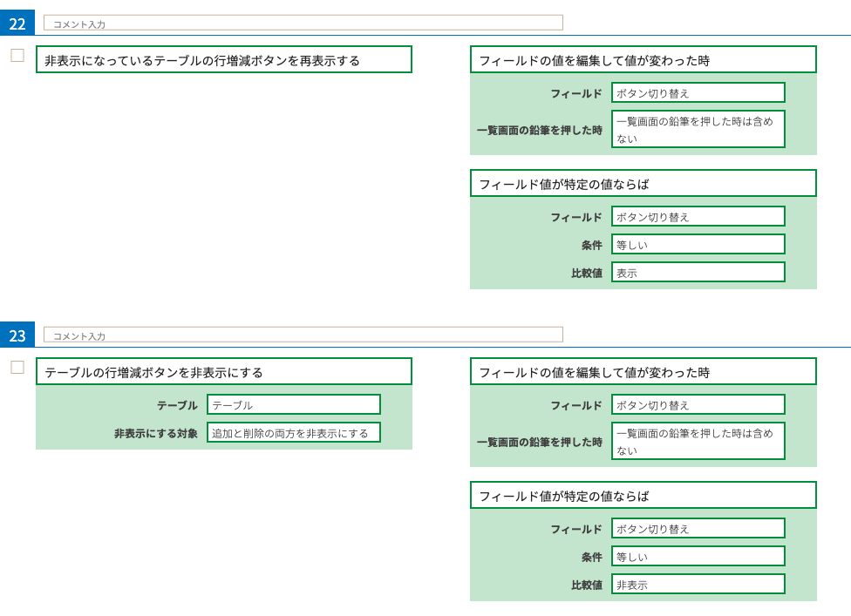Select row number 22 label

coord(17,23)
